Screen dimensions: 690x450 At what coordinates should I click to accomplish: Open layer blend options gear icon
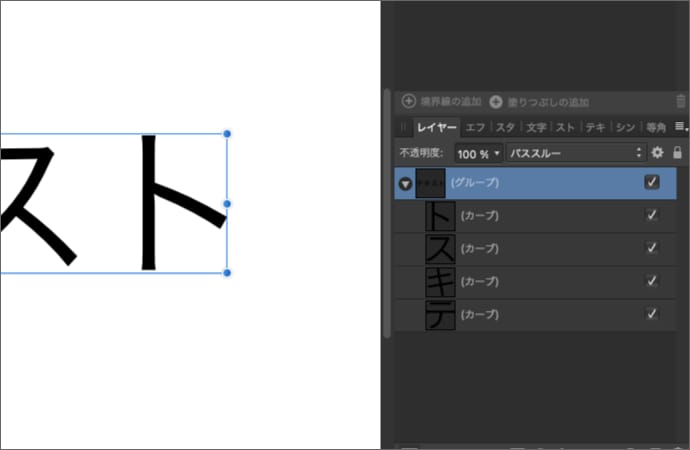point(658,153)
